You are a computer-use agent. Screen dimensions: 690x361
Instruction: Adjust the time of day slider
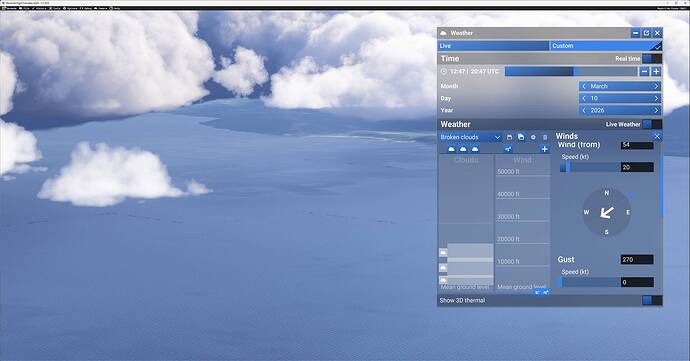[571, 71]
